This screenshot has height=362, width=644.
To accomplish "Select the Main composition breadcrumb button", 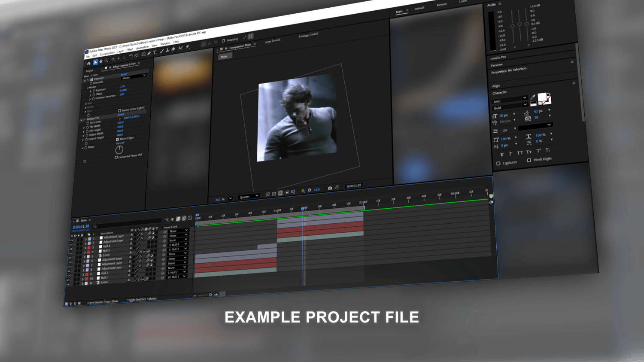I will 224,57.
